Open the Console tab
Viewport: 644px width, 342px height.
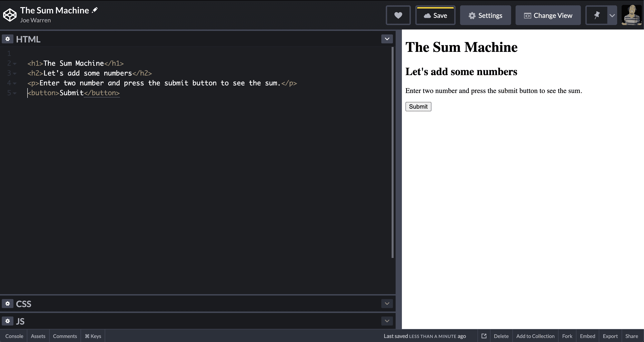(14, 336)
